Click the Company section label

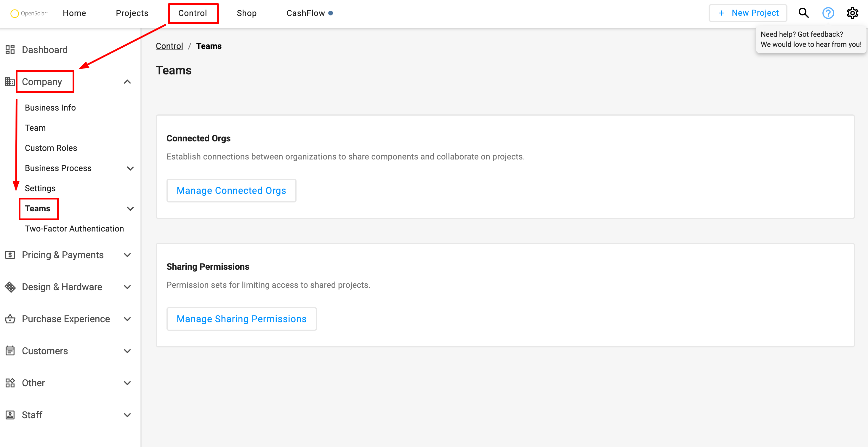click(42, 82)
